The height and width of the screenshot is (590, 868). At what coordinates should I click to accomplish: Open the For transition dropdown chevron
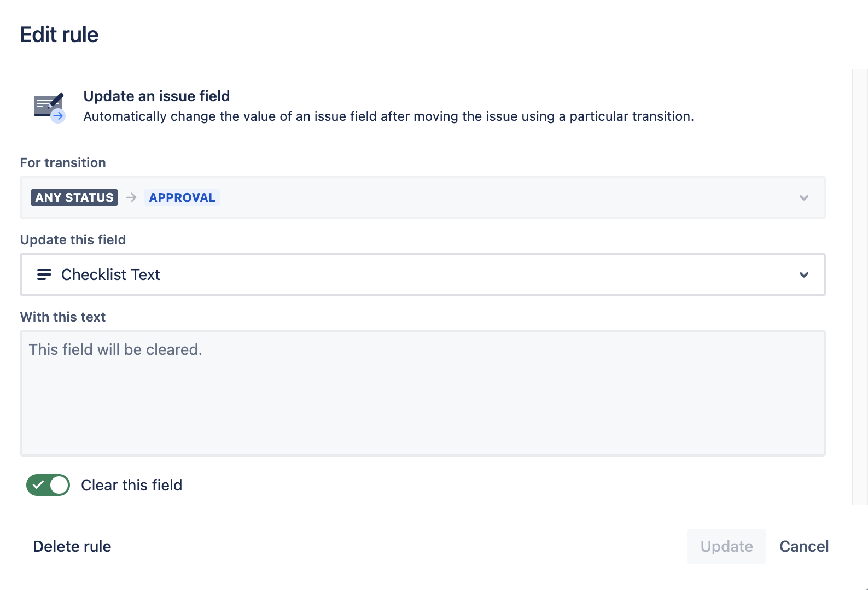tap(803, 197)
